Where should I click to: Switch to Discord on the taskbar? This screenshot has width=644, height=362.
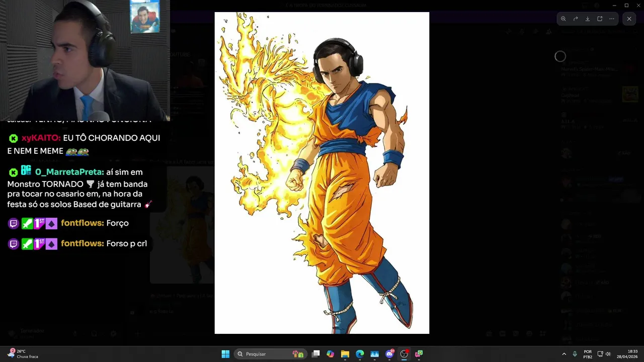(389, 354)
